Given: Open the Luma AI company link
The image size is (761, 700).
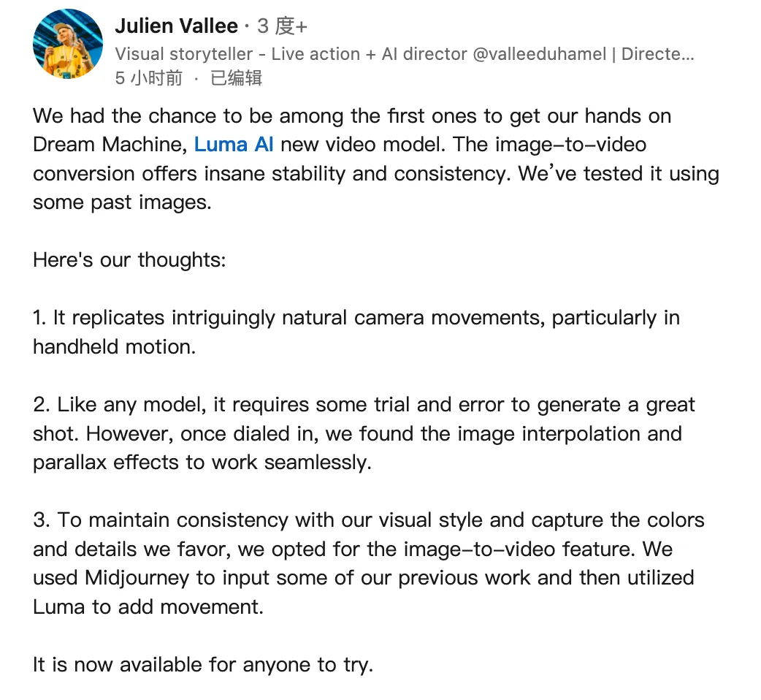Looking at the screenshot, I should tap(234, 145).
